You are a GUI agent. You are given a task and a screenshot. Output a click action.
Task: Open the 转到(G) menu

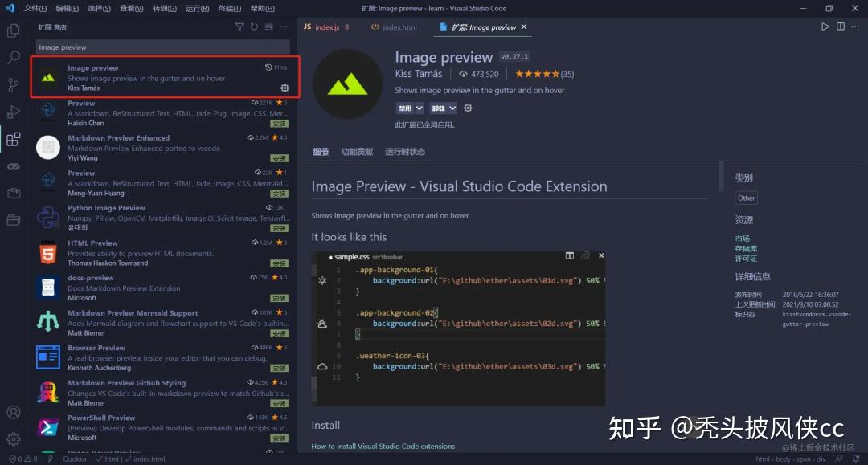[165, 8]
